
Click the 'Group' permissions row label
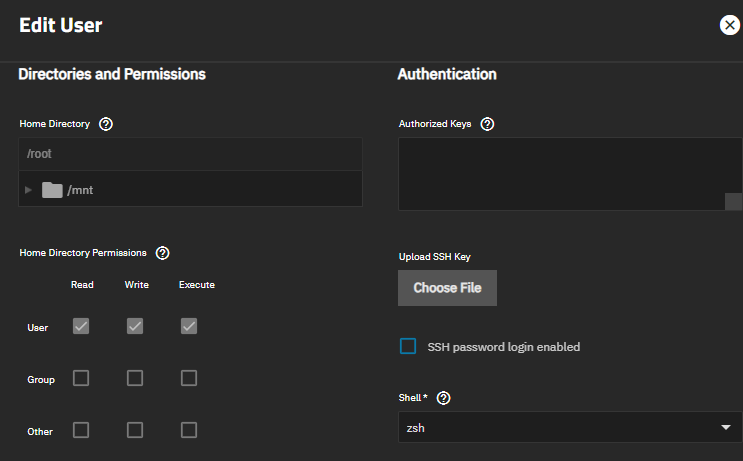point(41,380)
